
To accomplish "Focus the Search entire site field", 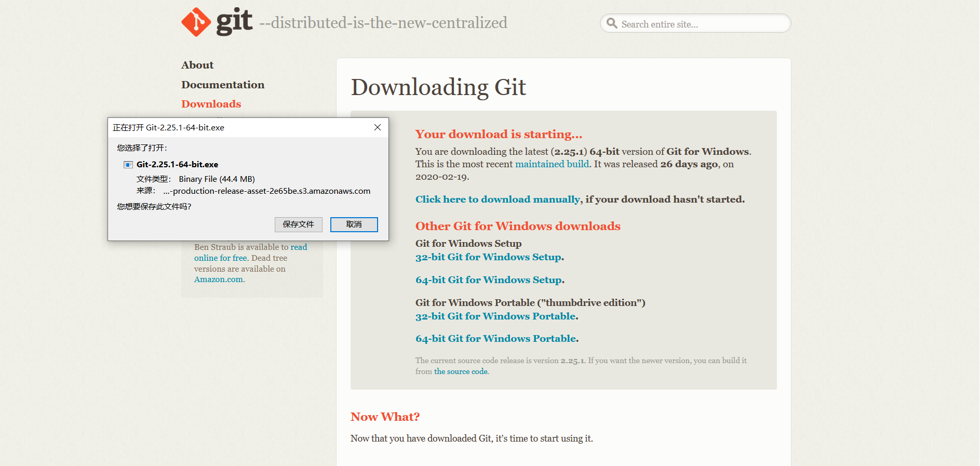I will [696, 23].
